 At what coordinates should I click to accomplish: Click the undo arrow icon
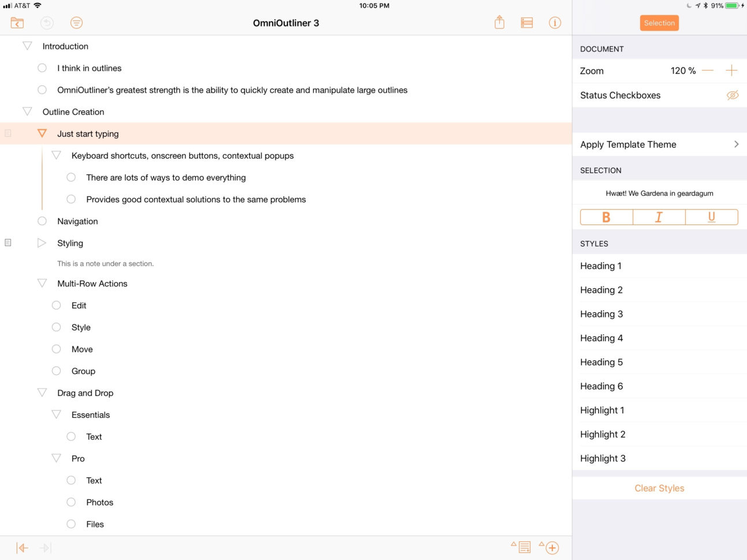click(47, 23)
